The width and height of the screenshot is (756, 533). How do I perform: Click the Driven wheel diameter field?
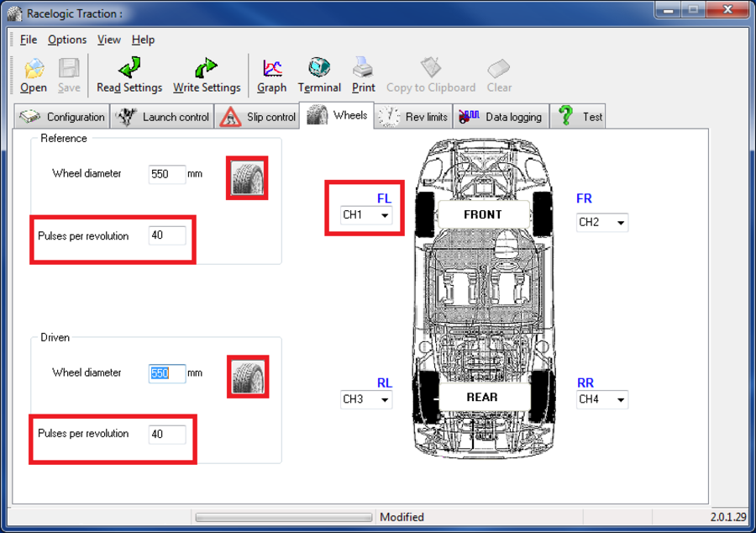coord(167,373)
